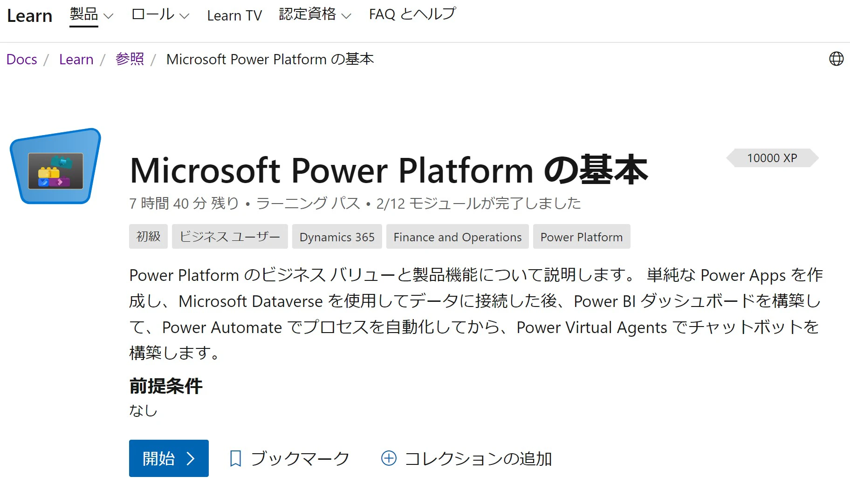This screenshot has height=504, width=850.
Task: Click the Microsoft Power Platform の基本 heading
Action: point(389,170)
